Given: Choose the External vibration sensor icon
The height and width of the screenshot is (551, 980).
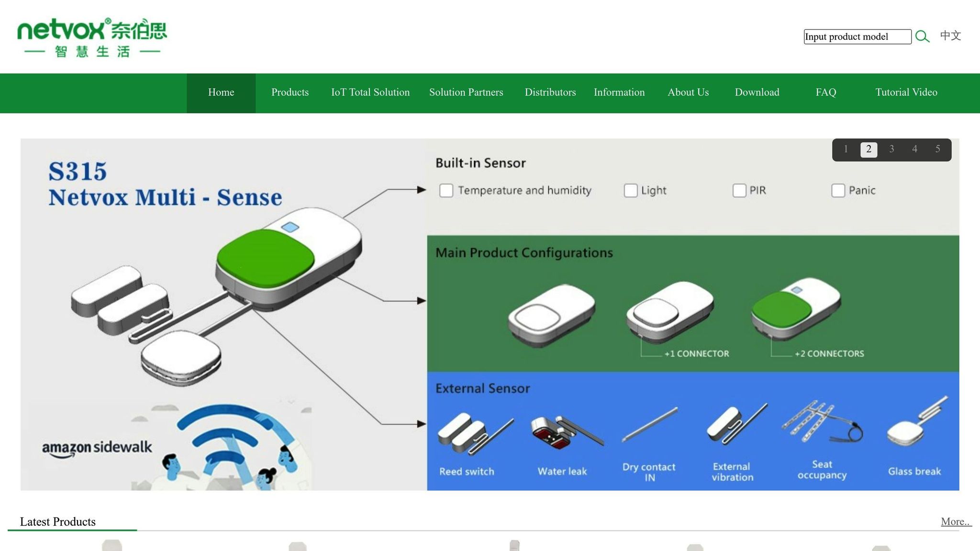Looking at the screenshot, I should (x=737, y=423).
